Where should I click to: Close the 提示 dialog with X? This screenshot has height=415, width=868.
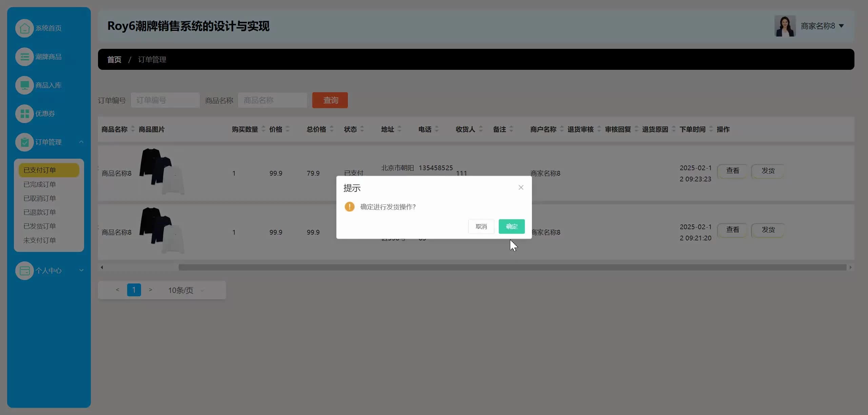521,187
